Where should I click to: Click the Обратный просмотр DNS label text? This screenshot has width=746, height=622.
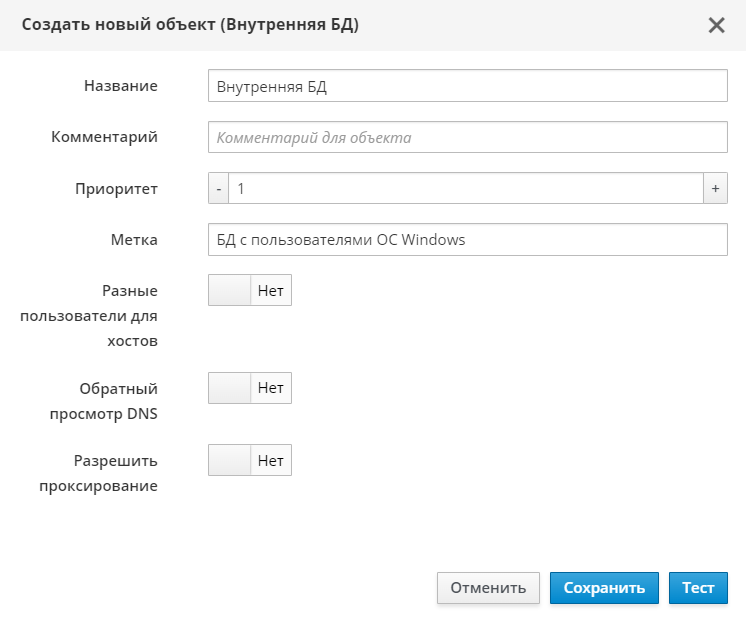click(x=118, y=399)
